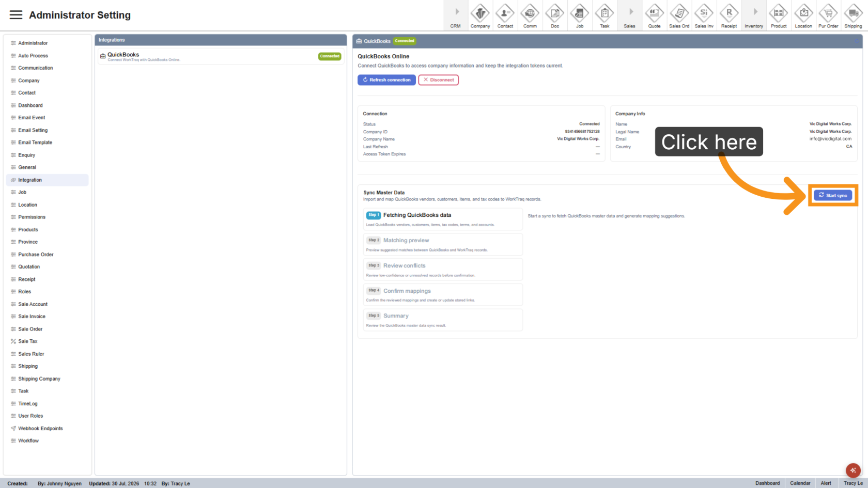Viewport: 868px width, 488px height.
Task: Select Email Template in settings sidebar
Action: coord(47,143)
